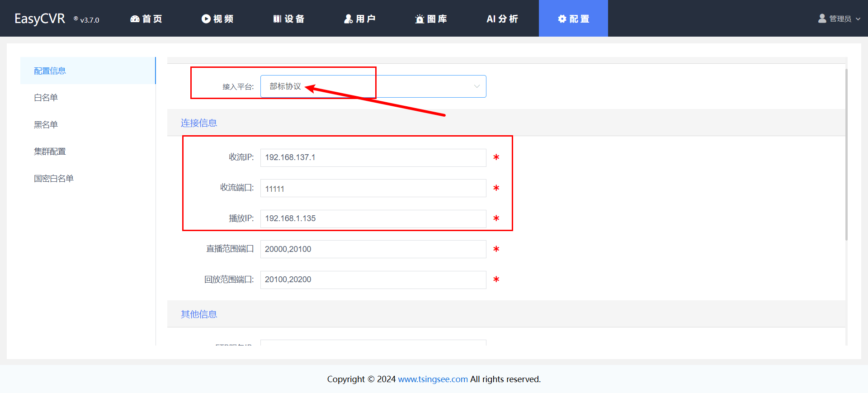Open the 接入平台 dropdown
The width and height of the screenshot is (868, 393).
pos(373,86)
